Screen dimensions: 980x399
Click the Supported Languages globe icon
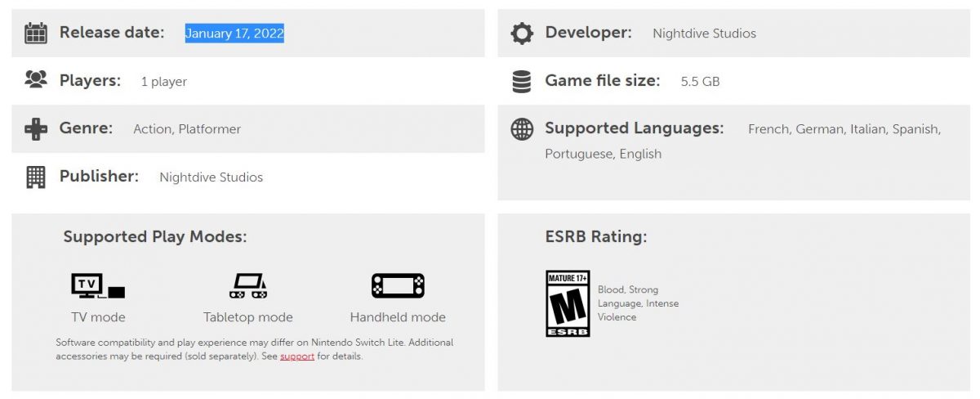click(x=522, y=129)
